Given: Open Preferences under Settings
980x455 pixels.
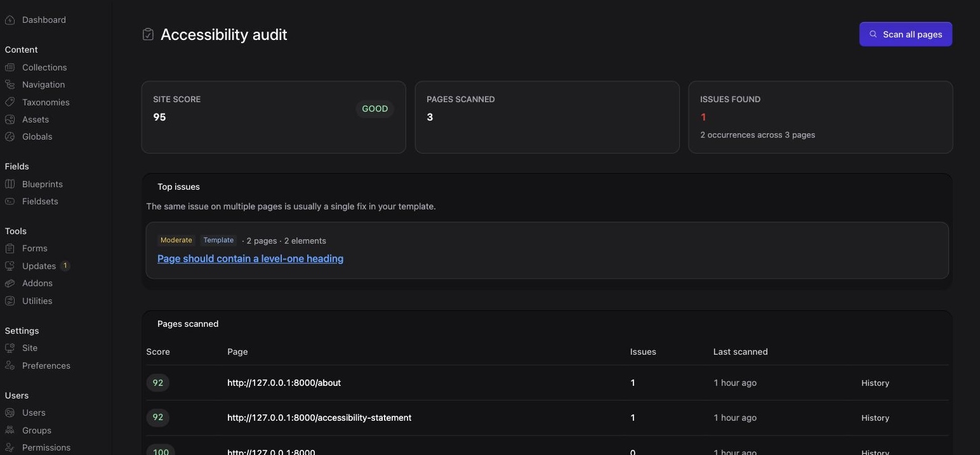Looking at the screenshot, I should (x=46, y=366).
